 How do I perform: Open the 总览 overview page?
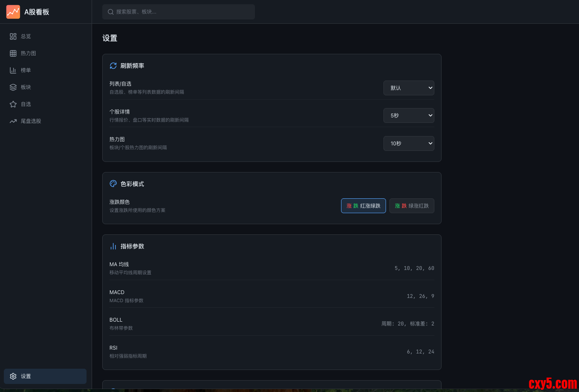(26, 36)
